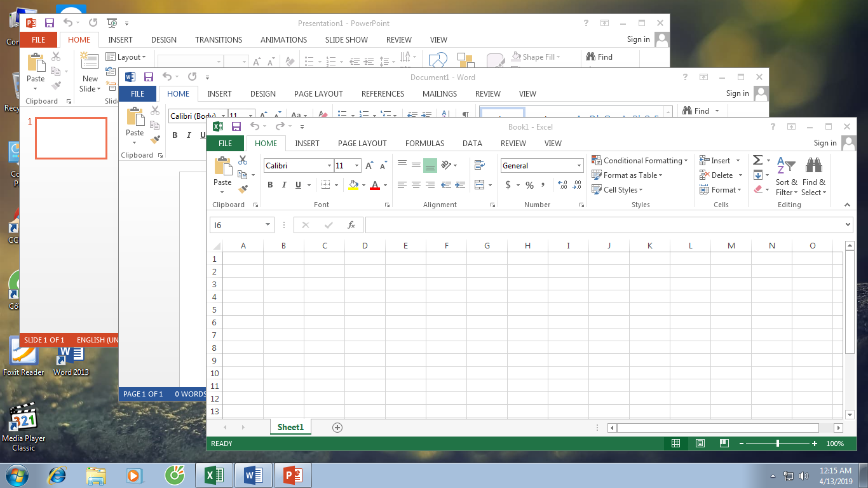Add a new sheet with plus icon
This screenshot has width=868, height=488.
(x=337, y=428)
